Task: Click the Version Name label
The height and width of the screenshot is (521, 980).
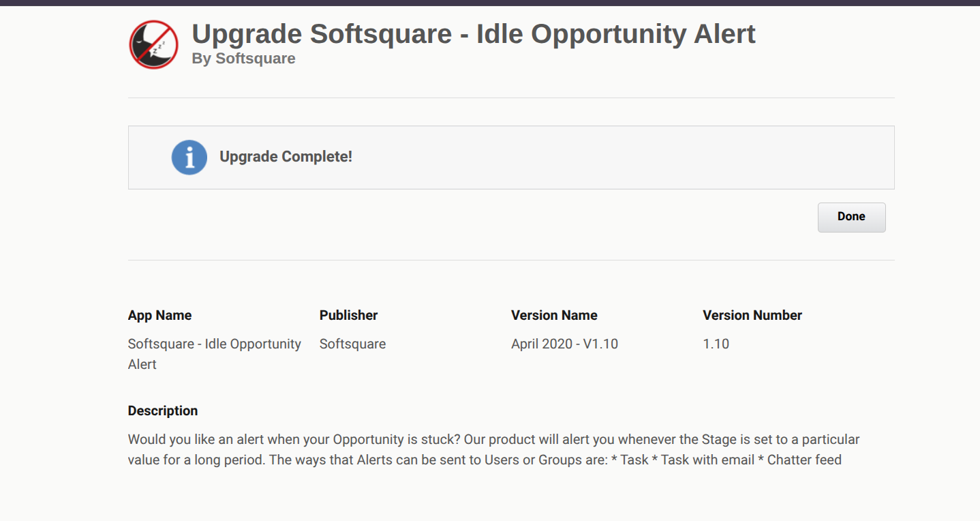Action: (x=554, y=315)
